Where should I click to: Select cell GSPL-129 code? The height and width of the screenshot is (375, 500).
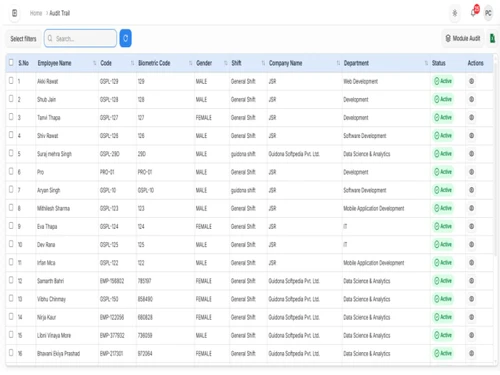109,81
